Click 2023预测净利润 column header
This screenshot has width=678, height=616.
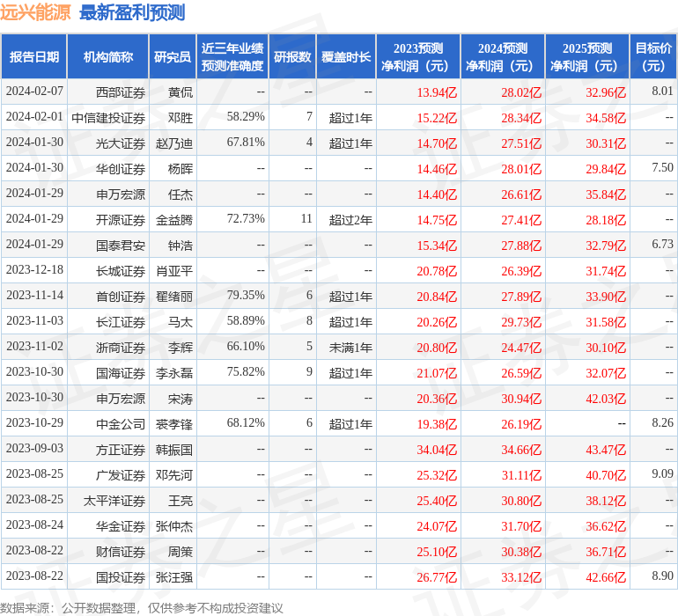(418, 56)
